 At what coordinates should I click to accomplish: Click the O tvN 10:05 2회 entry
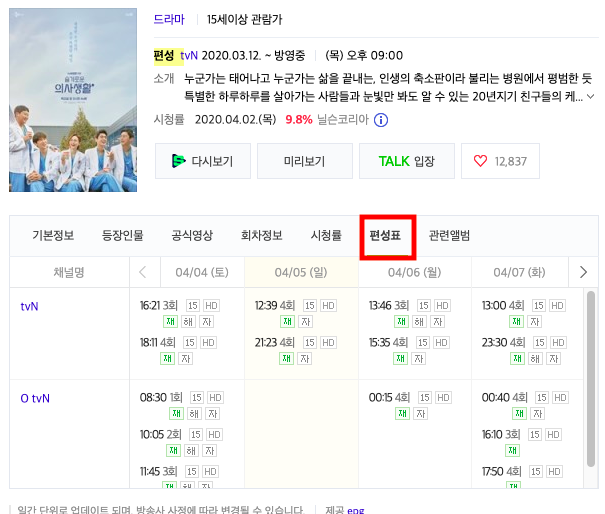[161, 435]
